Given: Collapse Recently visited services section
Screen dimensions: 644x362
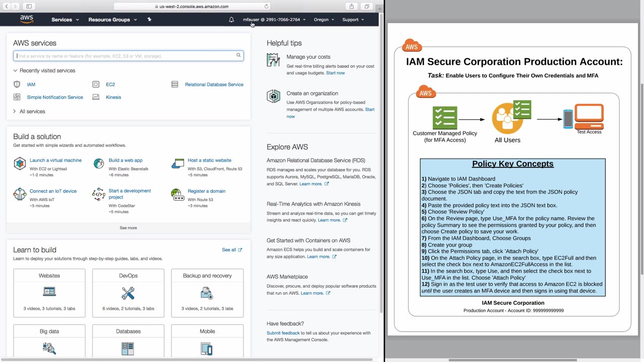Looking at the screenshot, I should [44, 71].
